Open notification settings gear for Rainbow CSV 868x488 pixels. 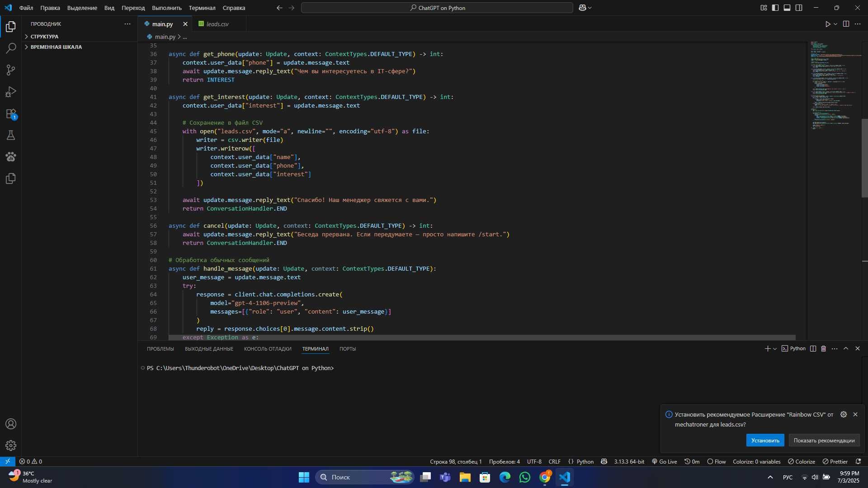(x=844, y=414)
